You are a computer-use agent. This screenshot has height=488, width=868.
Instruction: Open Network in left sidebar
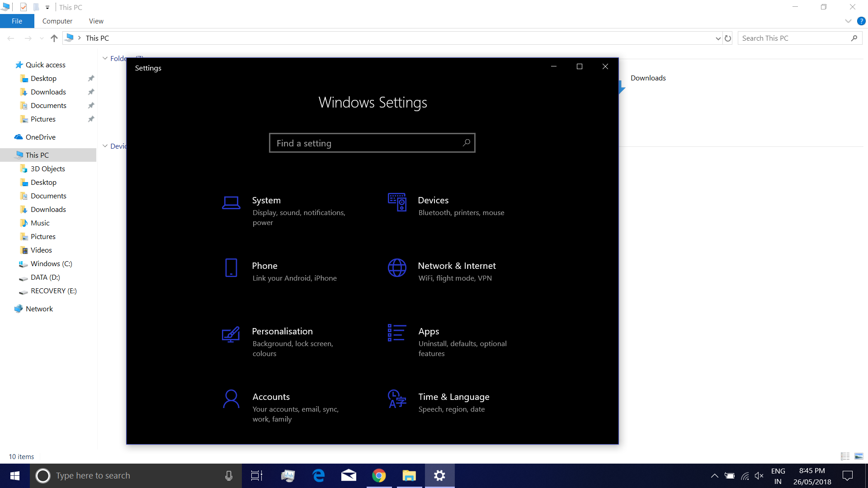[39, 308]
